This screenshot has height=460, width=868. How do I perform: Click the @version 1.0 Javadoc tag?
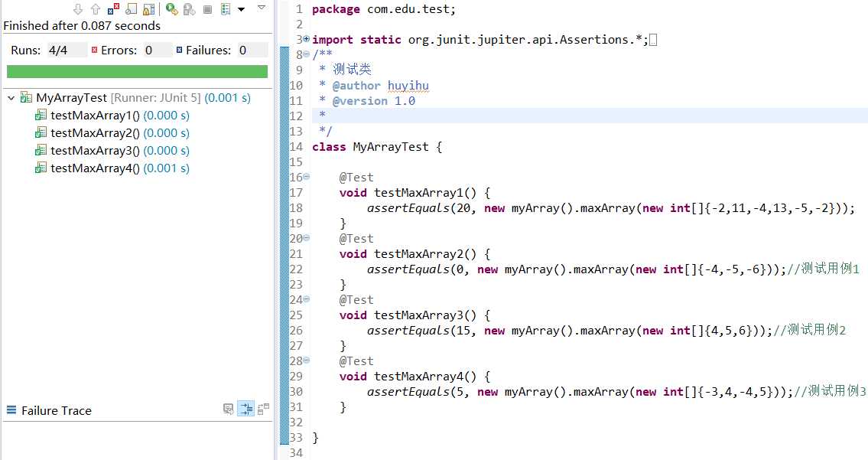(x=374, y=101)
